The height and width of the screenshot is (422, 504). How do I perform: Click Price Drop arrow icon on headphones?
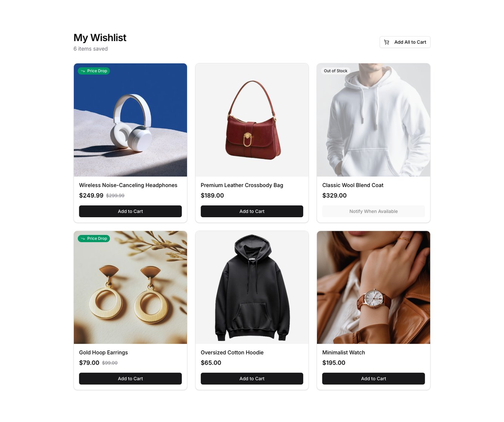pyautogui.click(x=83, y=71)
